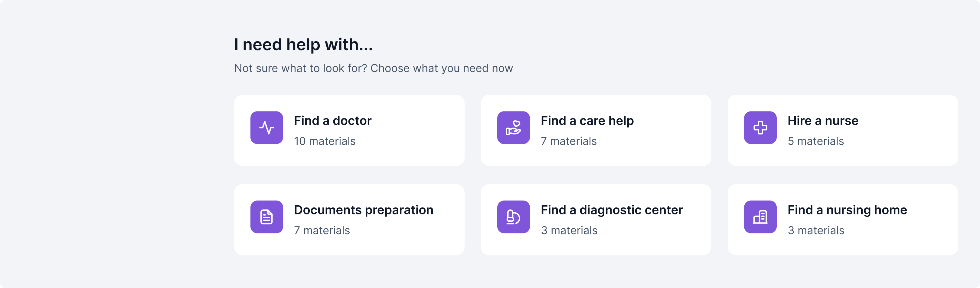Click the 5 materials link under Hire a nurse
The width and height of the screenshot is (980, 288).
tap(816, 141)
